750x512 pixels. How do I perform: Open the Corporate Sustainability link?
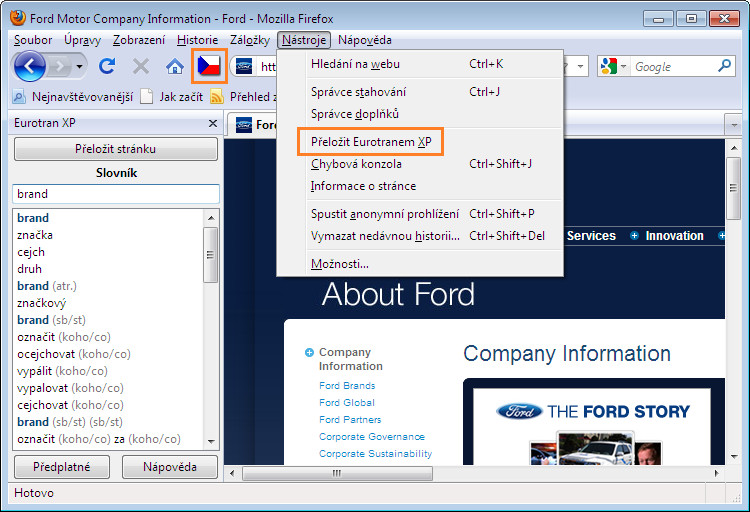pos(375,454)
